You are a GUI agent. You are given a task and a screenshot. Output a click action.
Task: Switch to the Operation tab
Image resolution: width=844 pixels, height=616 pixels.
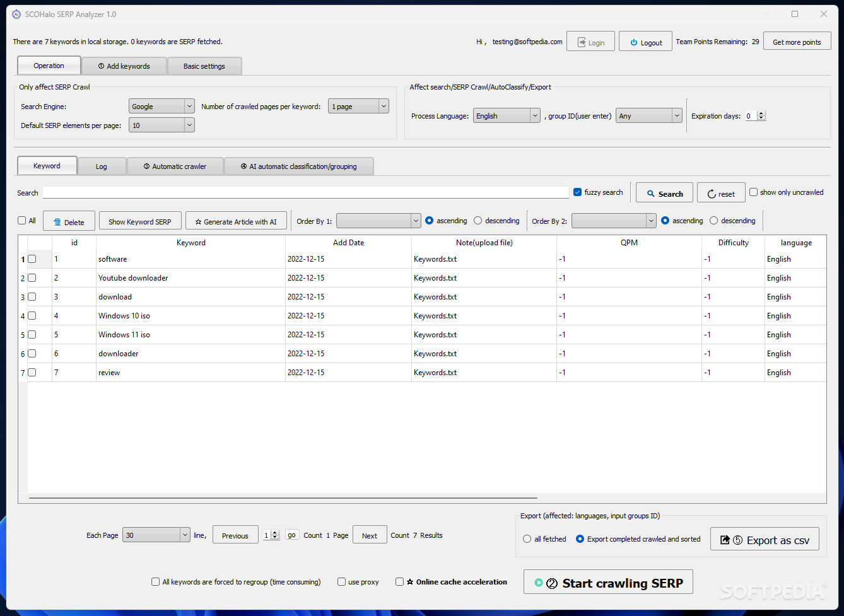49,66
